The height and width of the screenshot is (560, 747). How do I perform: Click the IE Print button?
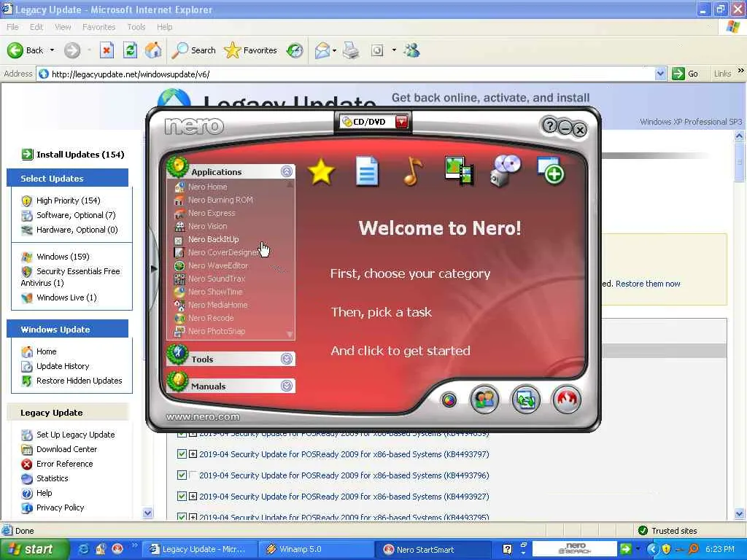click(351, 50)
